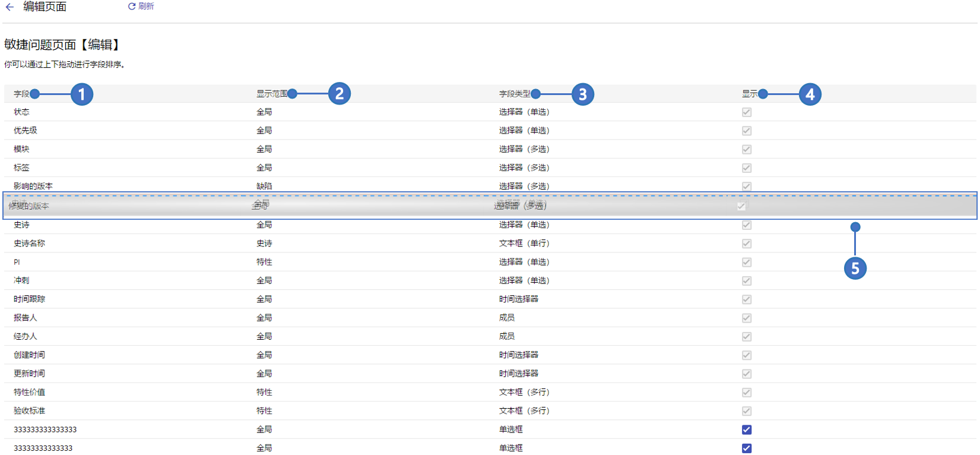The width and height of the screenshot is (980, 455).
Task: Select the 特性价值 field name
Action: [29, 392]
